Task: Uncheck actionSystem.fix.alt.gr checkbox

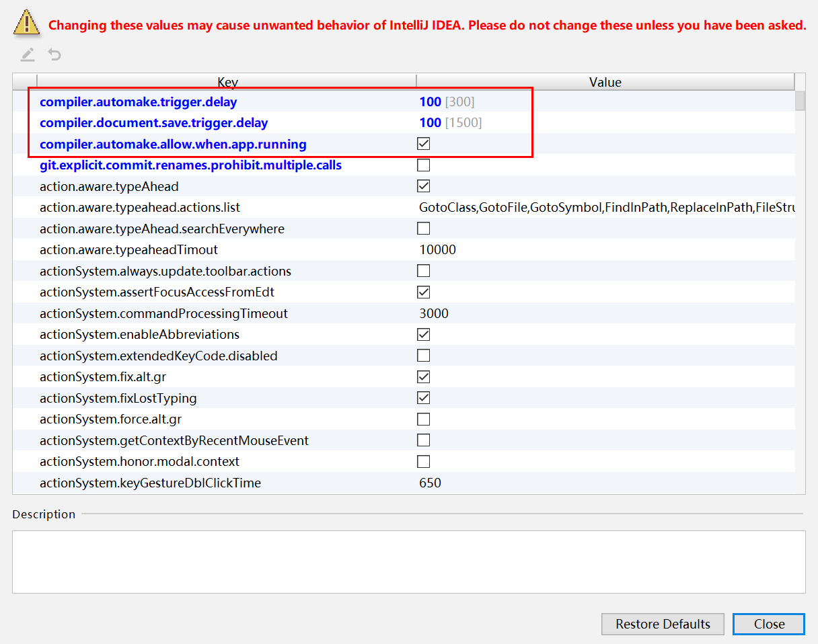Action: pos(423,377)
